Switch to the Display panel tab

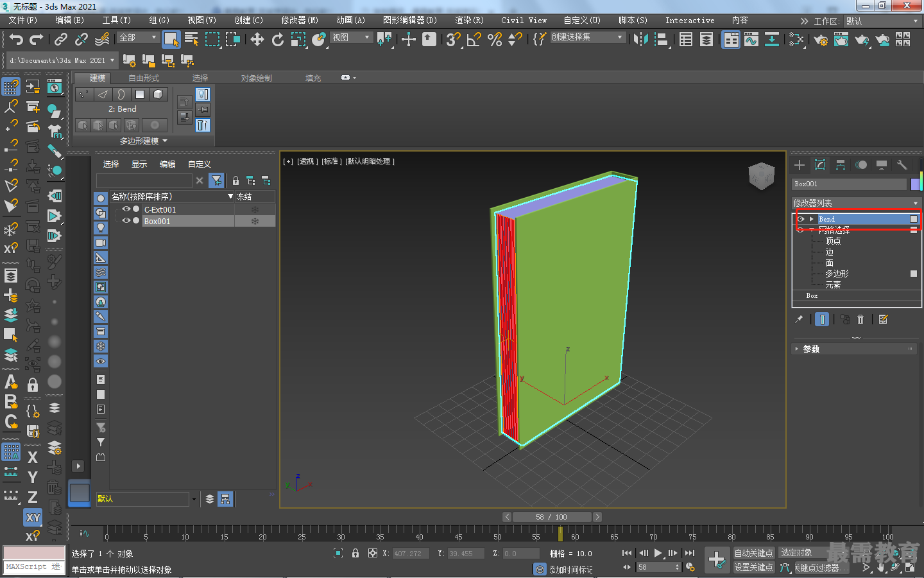(x=882, y=165)
